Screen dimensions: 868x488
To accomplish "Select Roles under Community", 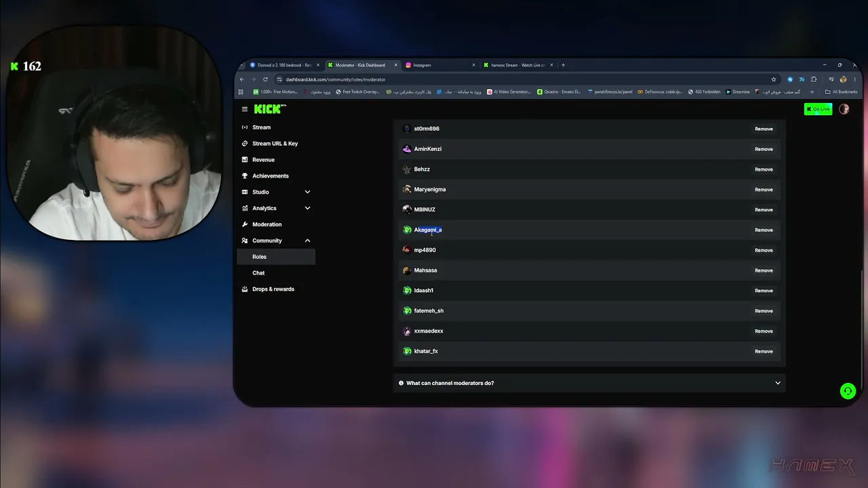I will [276, 257].
